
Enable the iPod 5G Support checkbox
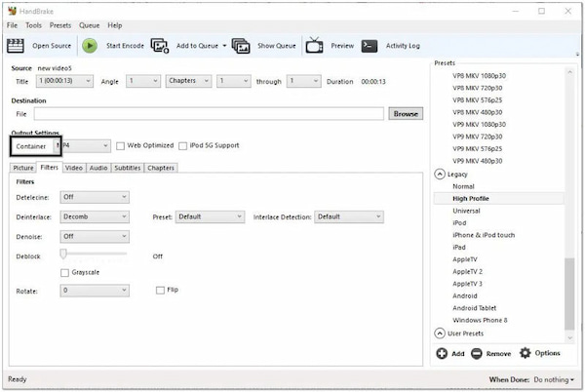click(x=183, y=146)
